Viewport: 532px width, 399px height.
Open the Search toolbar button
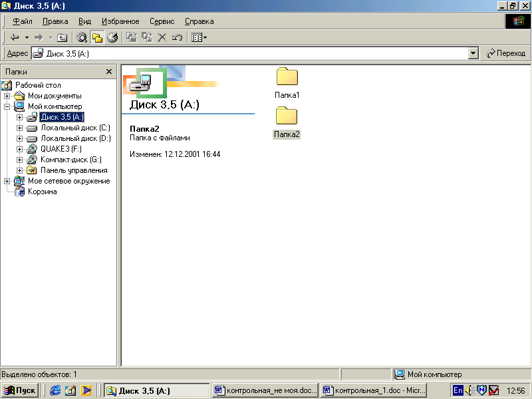point(81,37)
